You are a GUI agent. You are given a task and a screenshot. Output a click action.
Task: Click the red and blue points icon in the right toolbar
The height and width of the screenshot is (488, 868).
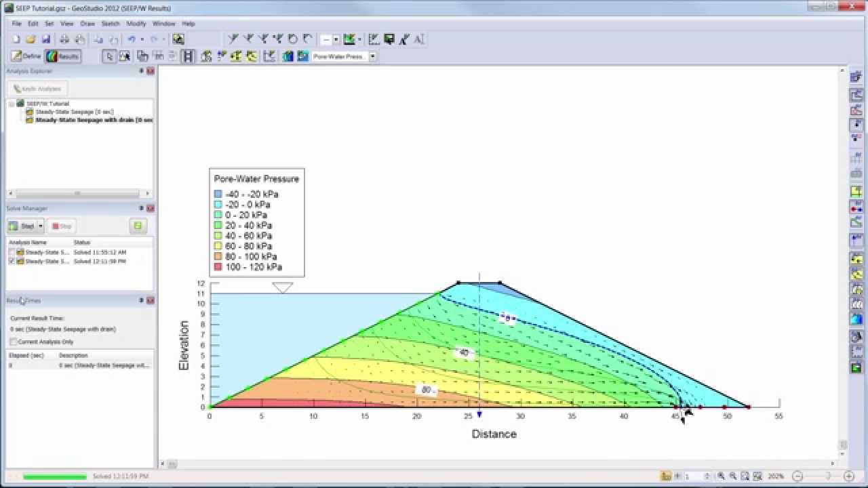coord(856,207)
